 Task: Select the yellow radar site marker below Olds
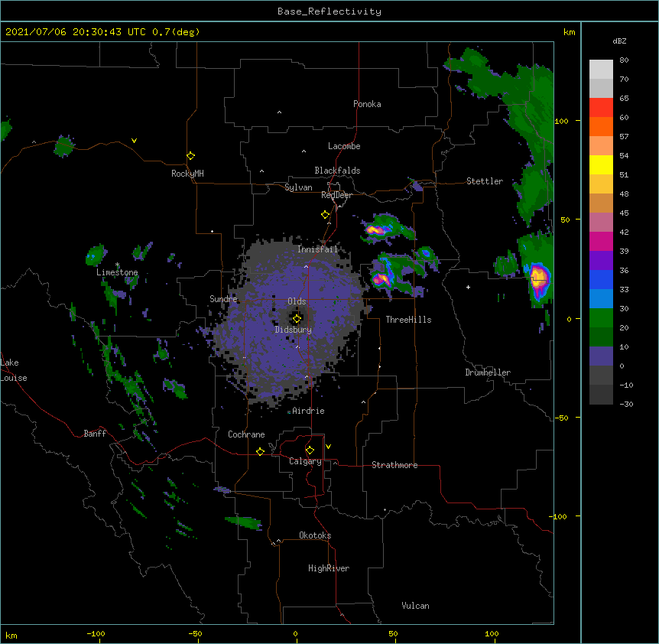click(297, 319)
